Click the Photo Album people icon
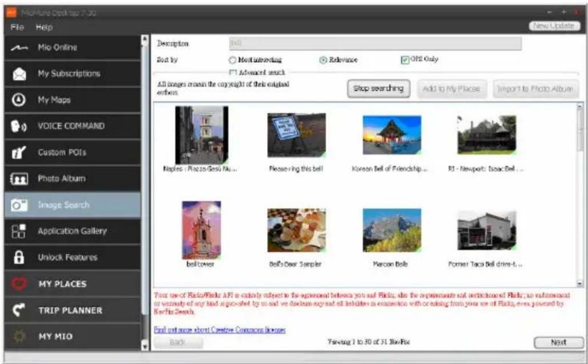Viewport: 588px width, 364px height. point(19,179)
